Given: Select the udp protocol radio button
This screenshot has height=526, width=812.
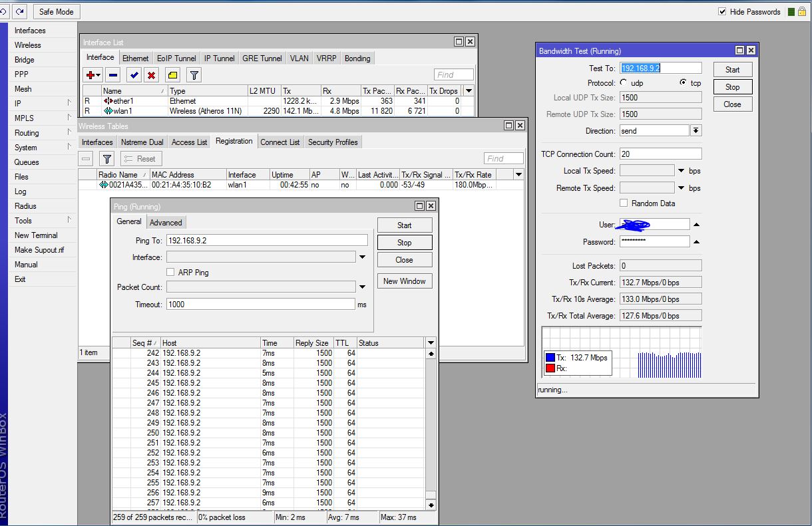Looking at the screenshot, I should (624, 82).
